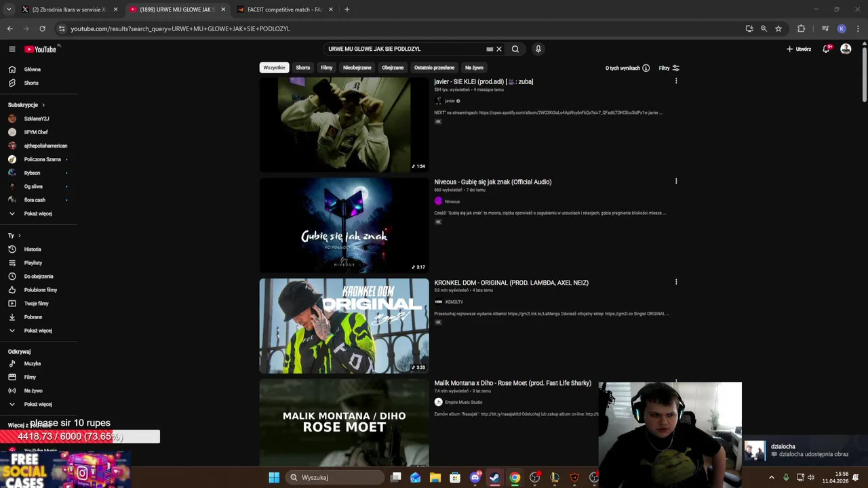
Task: Select the Shorts filter chip
Action: 303,68
